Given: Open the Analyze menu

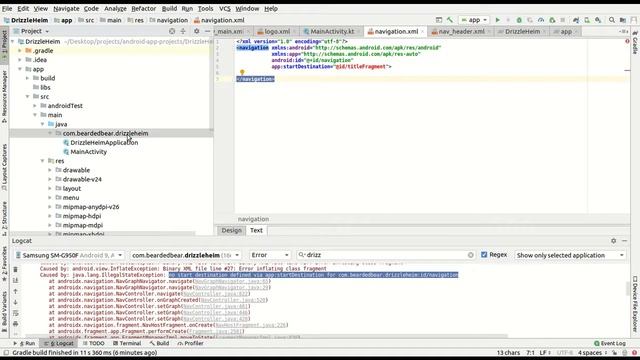Looking at the screenshot, I should click(x=115, y=8).
